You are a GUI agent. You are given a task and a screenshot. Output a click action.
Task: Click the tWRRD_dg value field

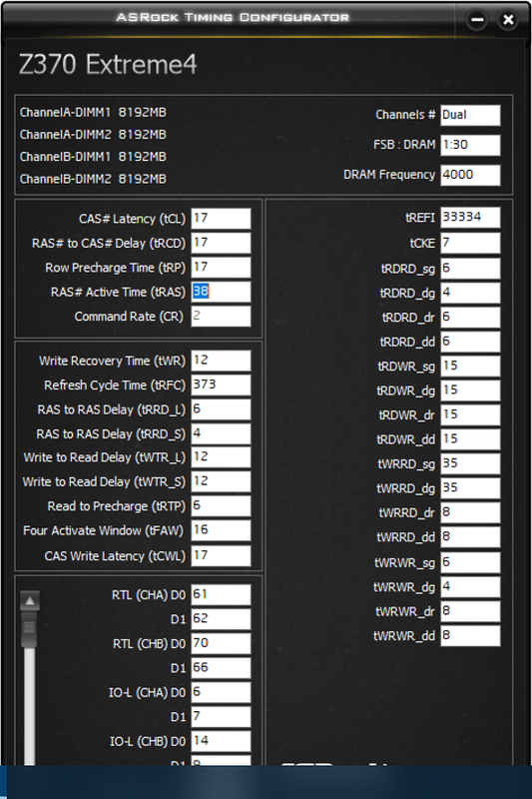(x=470, y=488)
